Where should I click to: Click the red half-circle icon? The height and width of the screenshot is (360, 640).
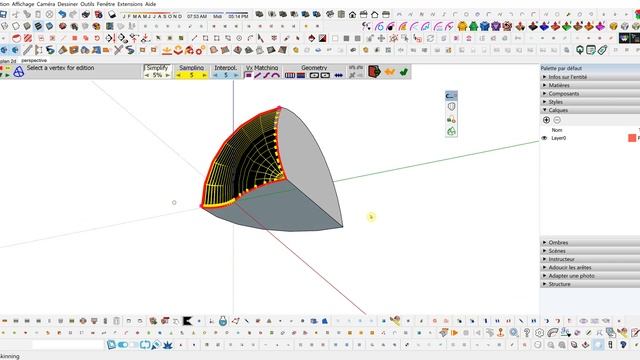(16, 38)
